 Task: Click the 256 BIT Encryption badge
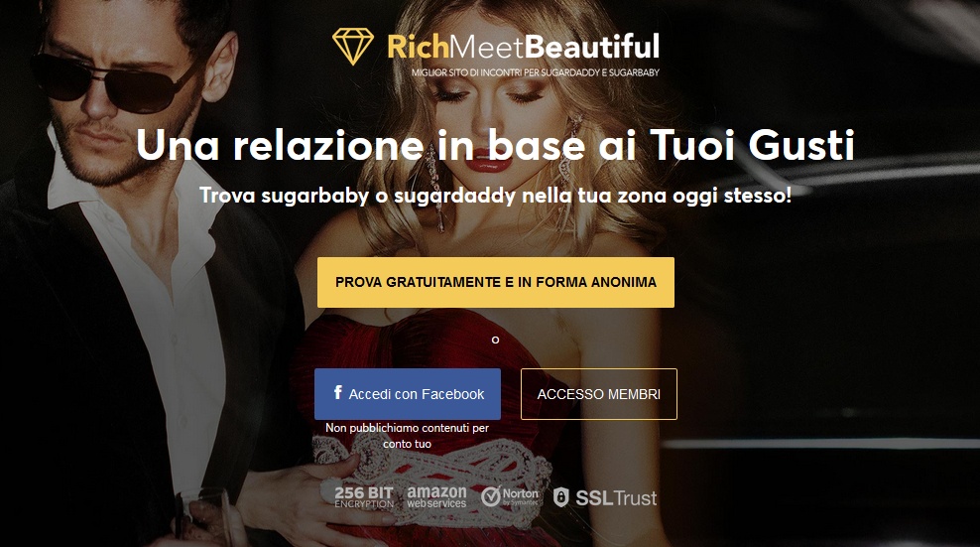coord(364,497)
